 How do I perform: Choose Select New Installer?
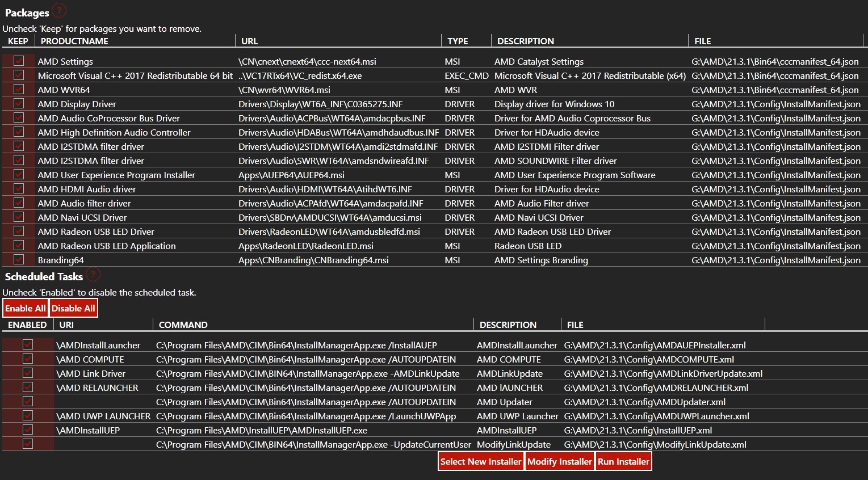[x=481, y=461]
